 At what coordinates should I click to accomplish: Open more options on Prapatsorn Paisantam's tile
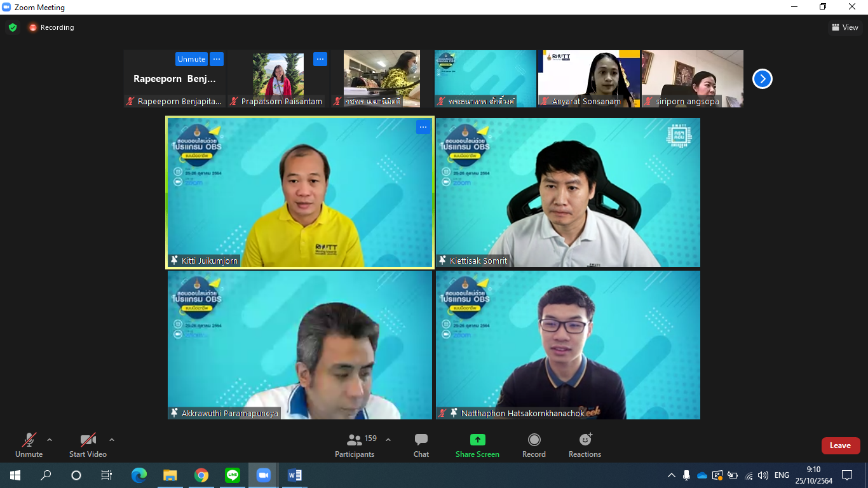click(320, 59)
